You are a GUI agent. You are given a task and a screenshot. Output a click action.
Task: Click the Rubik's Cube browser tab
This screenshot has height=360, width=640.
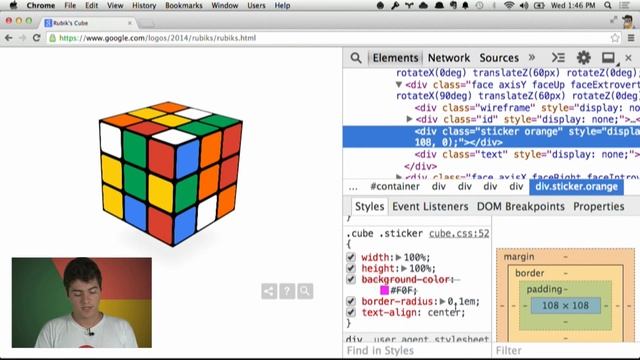pyautogui.click(x=87, y=23)
